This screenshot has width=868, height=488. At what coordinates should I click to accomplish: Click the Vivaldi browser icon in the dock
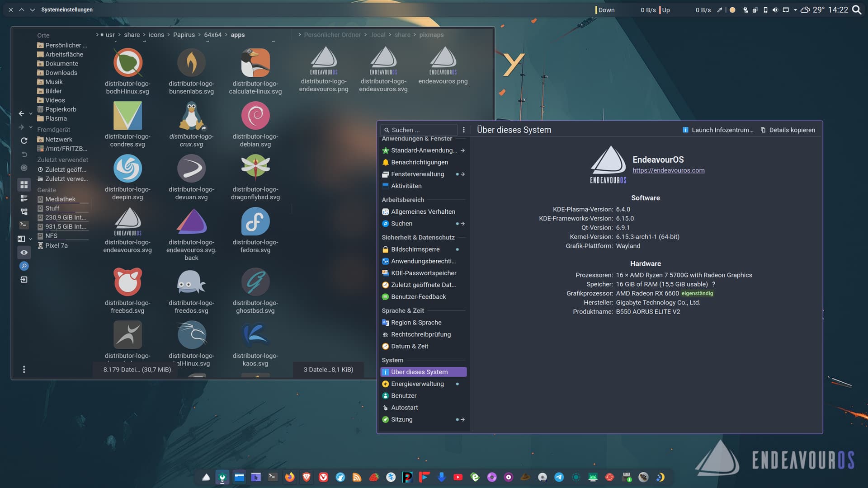(323, 477)
